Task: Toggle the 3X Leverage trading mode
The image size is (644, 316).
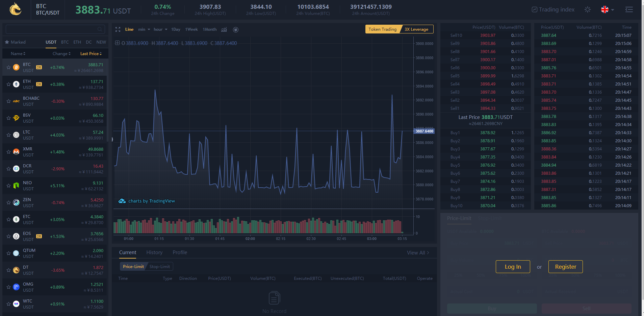Action: point(416,29)
